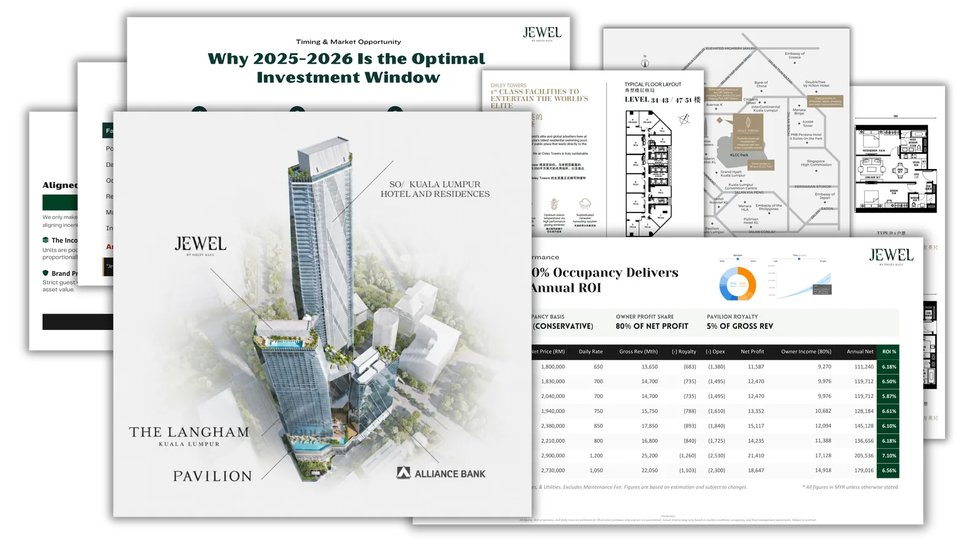Click 'DoubleTree by Hilton Hotel' on the map
Viewport: 980px width, 551px height.
click(815, 84)
